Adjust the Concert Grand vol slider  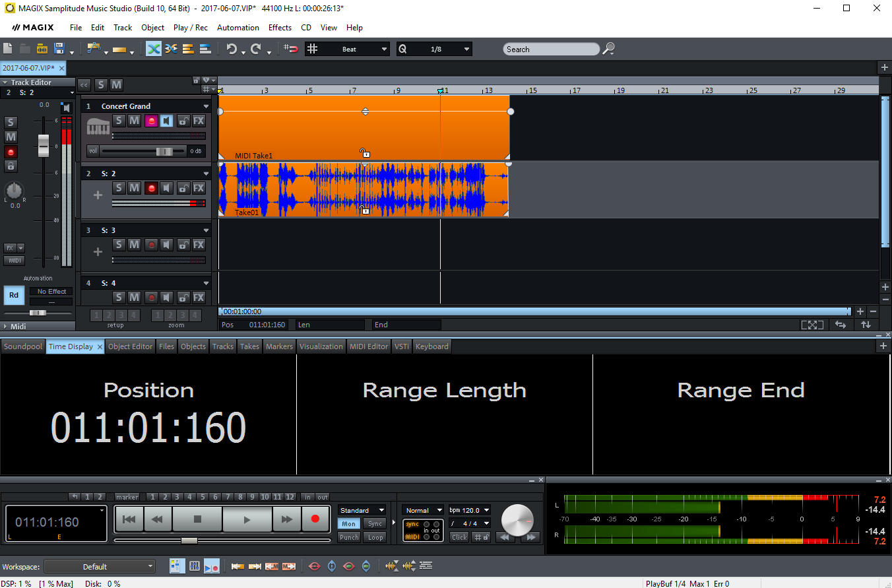(164, 151)
